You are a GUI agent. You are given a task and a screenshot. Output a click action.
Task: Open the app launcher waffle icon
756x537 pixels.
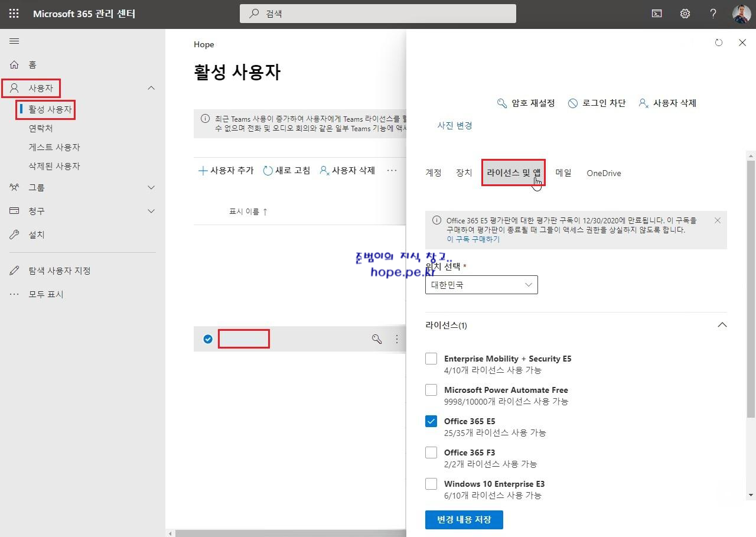point(14,14)
